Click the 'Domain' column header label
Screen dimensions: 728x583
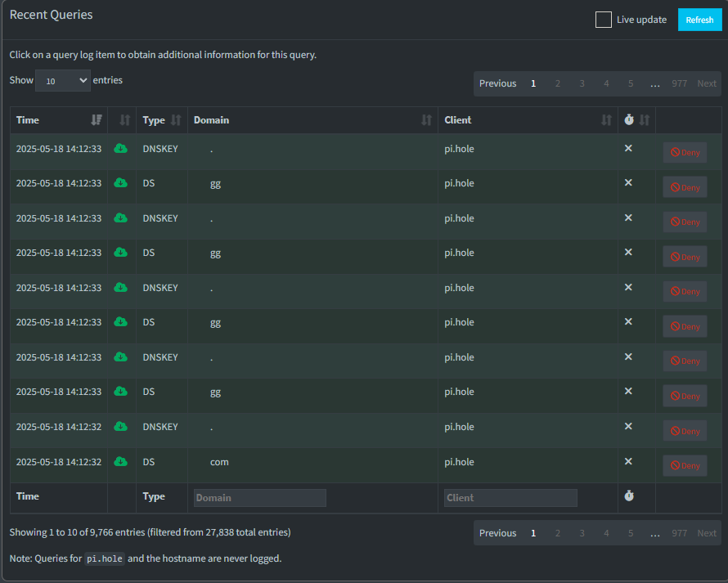click(211, 120)
